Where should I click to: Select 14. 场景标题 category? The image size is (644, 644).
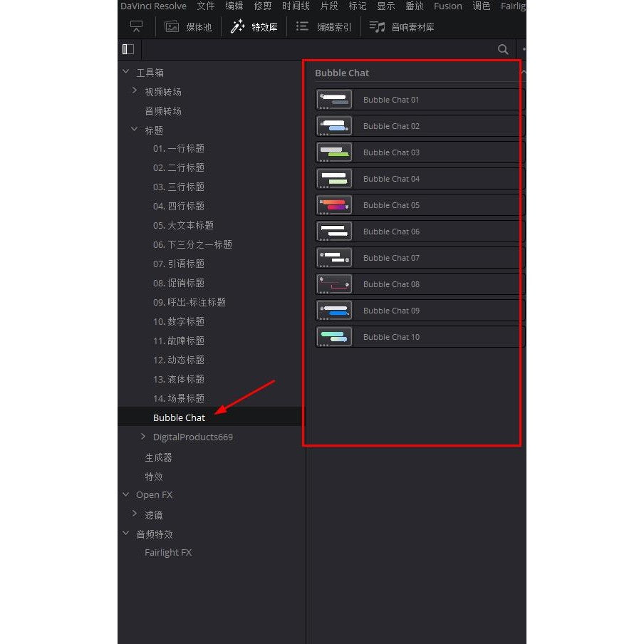click(179, 399)
